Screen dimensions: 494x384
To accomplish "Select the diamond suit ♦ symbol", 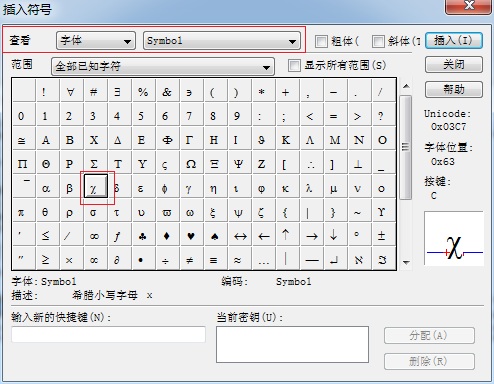I will [x=167, y=236].
